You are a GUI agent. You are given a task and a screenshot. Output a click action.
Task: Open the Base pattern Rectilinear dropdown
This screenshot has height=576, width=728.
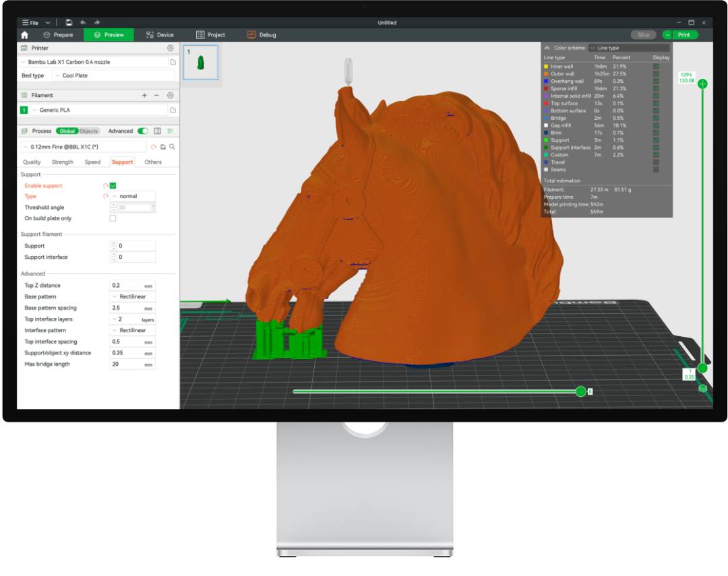(x=132, y=296)
